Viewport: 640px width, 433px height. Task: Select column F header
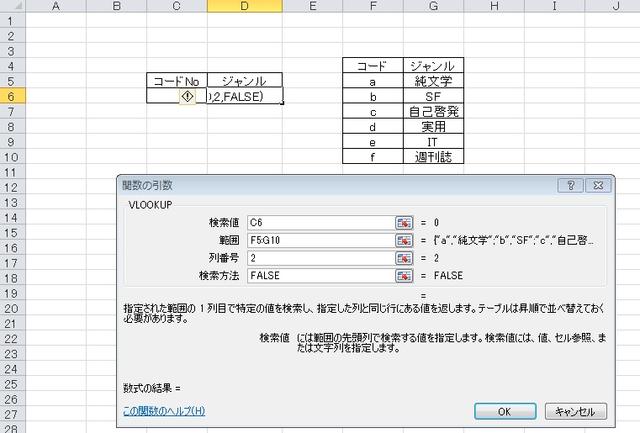pyautogui.click(x=373, y=6)
